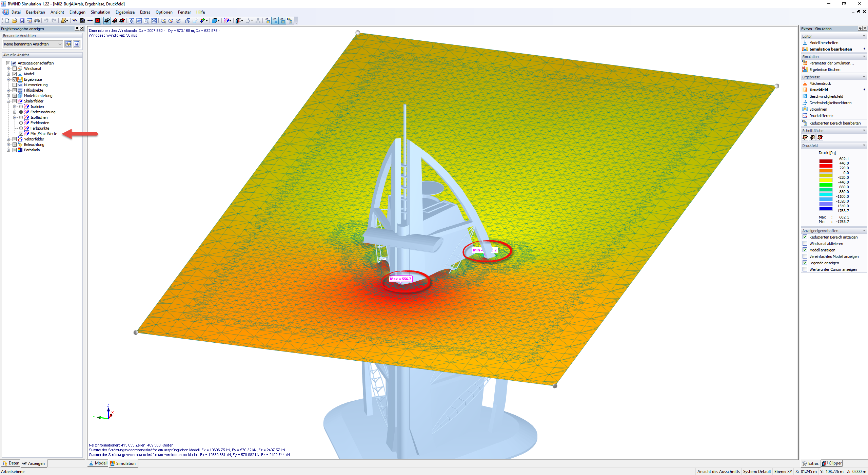Open the Simulation menu
This screenshot has height=475, width=868.
[x=100, y=12]
